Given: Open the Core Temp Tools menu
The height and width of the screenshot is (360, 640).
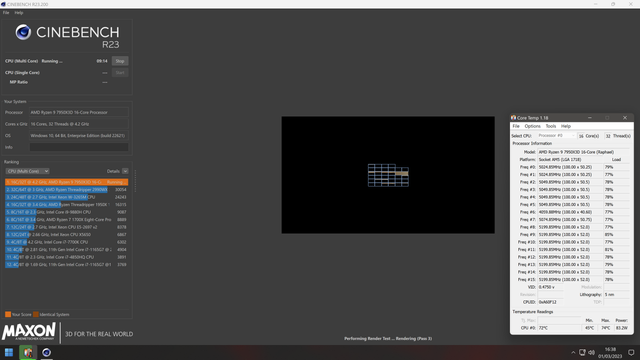Looking at the screenshot, I should pos(551,126).
